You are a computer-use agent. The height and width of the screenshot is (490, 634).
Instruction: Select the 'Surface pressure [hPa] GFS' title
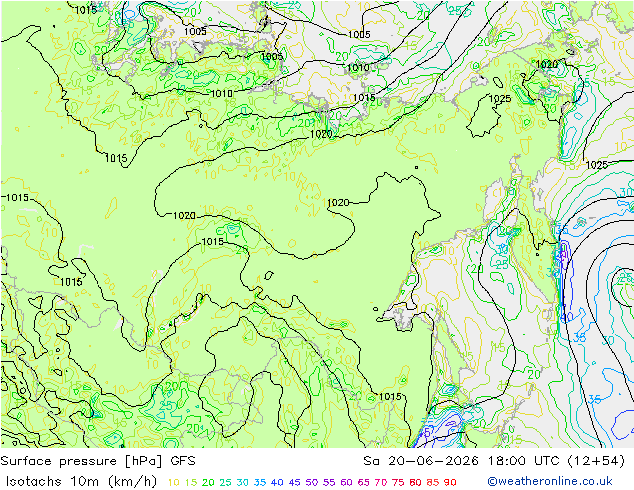pos(98,461)
